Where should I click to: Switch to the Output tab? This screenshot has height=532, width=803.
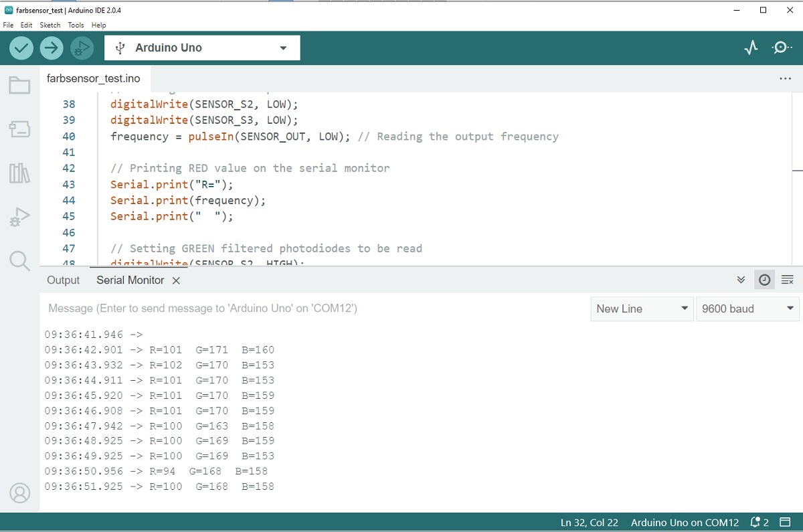64,280
